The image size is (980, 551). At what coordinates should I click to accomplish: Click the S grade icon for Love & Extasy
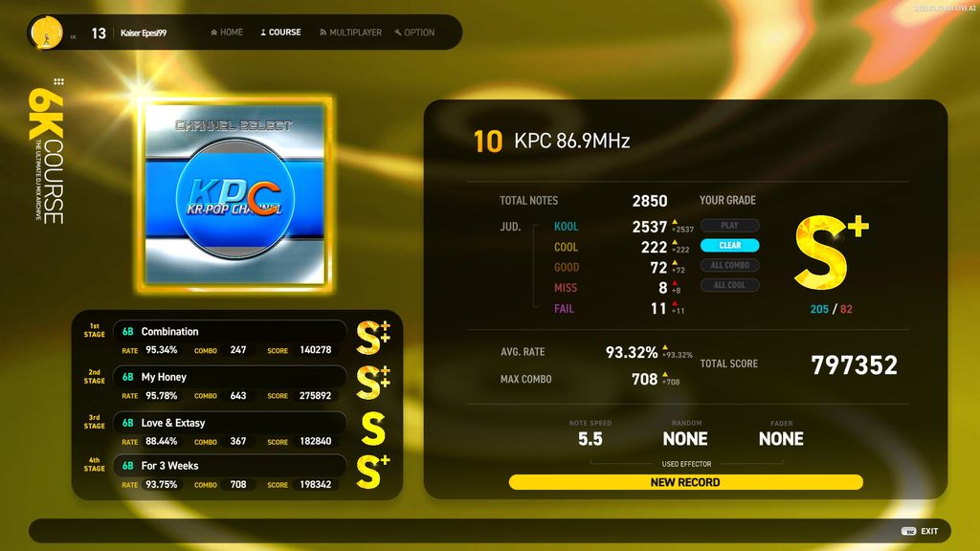pos(373,429)
